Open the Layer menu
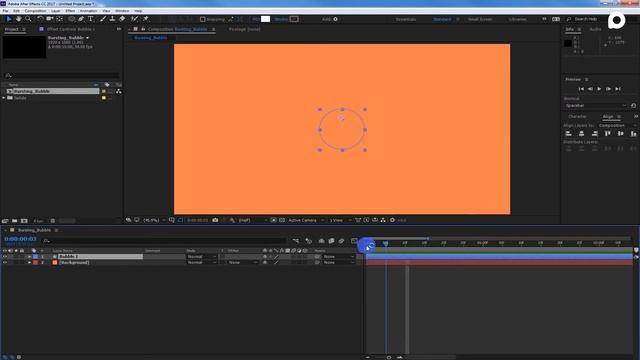 point(56,11)
